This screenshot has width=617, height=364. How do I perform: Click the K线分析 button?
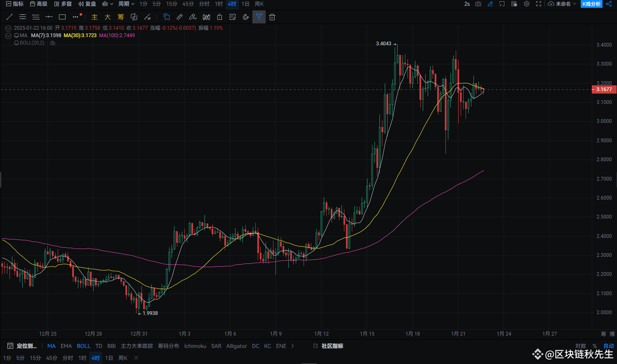591,4
